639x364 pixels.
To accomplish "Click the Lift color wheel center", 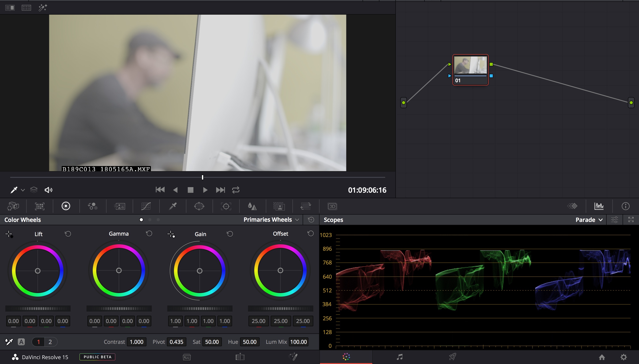I will (x=37, y=271).
